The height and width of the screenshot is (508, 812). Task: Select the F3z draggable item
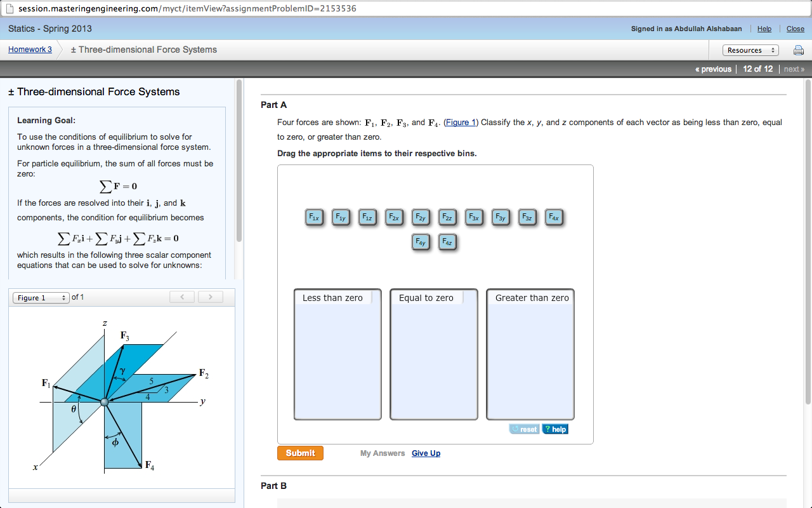click(527, 218)
